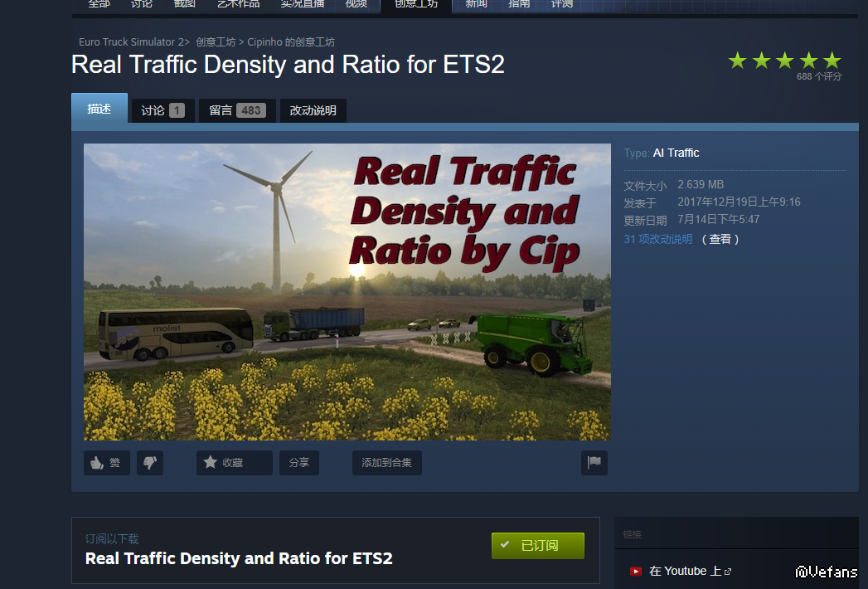Click the five-star rating display
This screenshot has width=868, height=589.
(785, 61)
